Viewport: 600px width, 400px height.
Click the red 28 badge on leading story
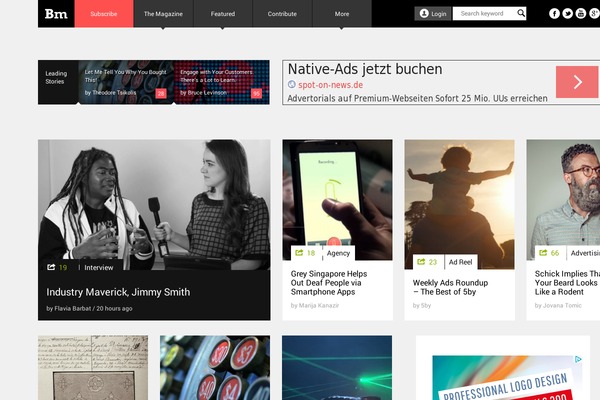pos(161,93)
